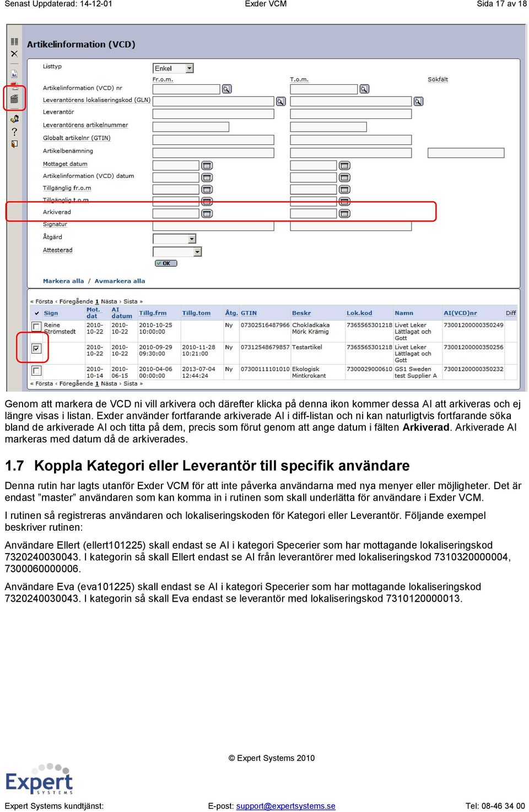Click search icon beside VCD nr Fr.o.m.
Screen dimensions: 529x812
[x=226, y=89]
